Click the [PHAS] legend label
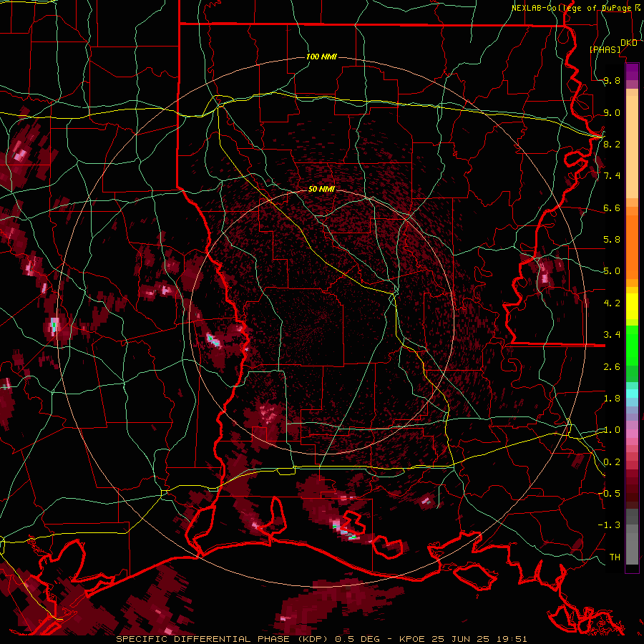The width and height of the screenshot is (644, 644). click(605, 50)
